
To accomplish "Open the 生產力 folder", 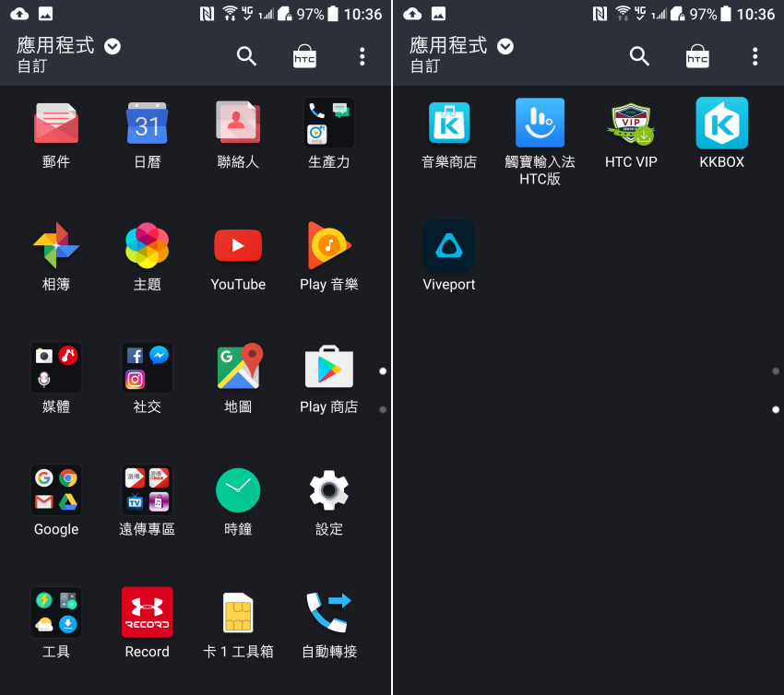I will [329, 123].
